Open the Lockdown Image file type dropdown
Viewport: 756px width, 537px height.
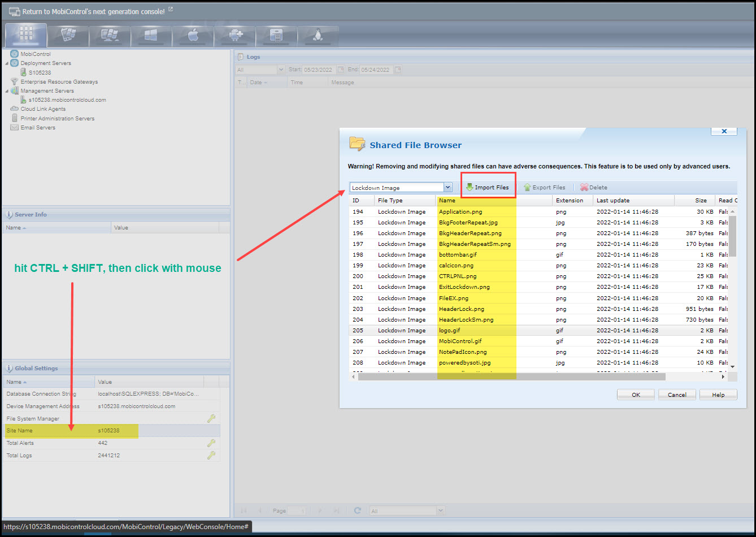click(447, 188)
